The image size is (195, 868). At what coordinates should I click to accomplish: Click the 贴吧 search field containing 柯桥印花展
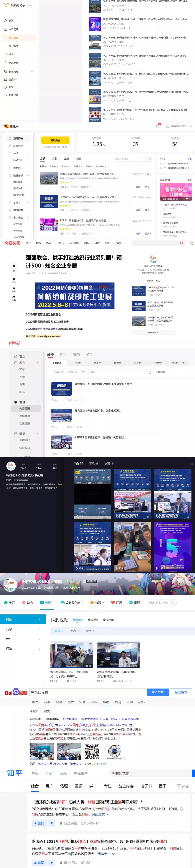pos(88,692)
